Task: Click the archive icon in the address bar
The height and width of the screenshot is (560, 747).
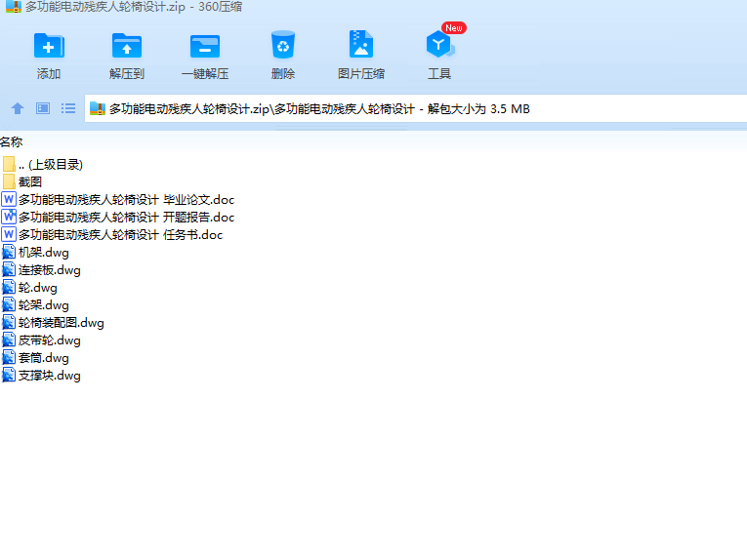Action: pyautogui.click(x=98, y=108)
